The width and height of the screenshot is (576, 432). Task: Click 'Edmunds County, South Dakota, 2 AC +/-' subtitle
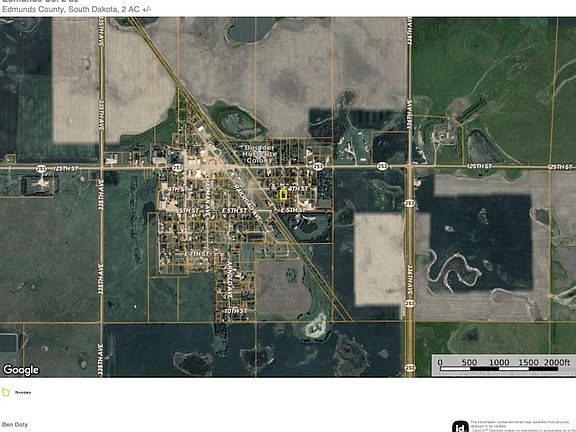(x=76, y=10)
